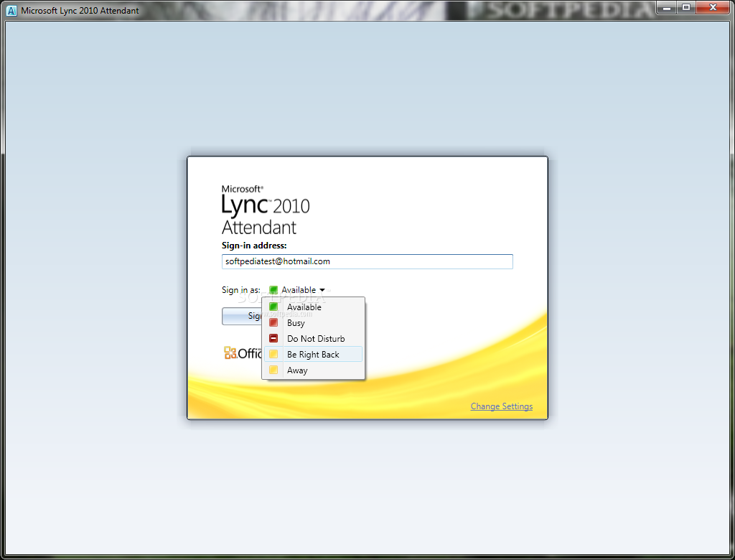The image size is (735, 560).
Task: Click the green icon beside Sign in as
Action: (273, 290)
